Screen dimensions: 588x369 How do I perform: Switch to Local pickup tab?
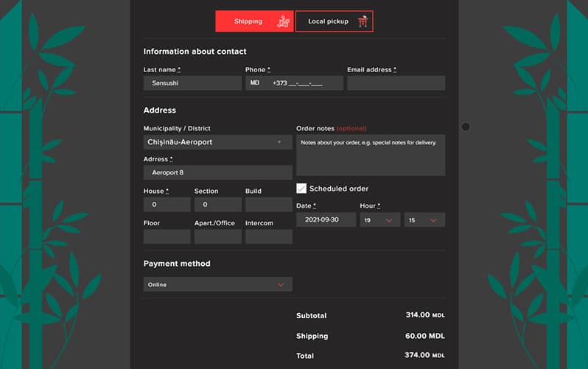pyautogui.click(x=334, y=21)
